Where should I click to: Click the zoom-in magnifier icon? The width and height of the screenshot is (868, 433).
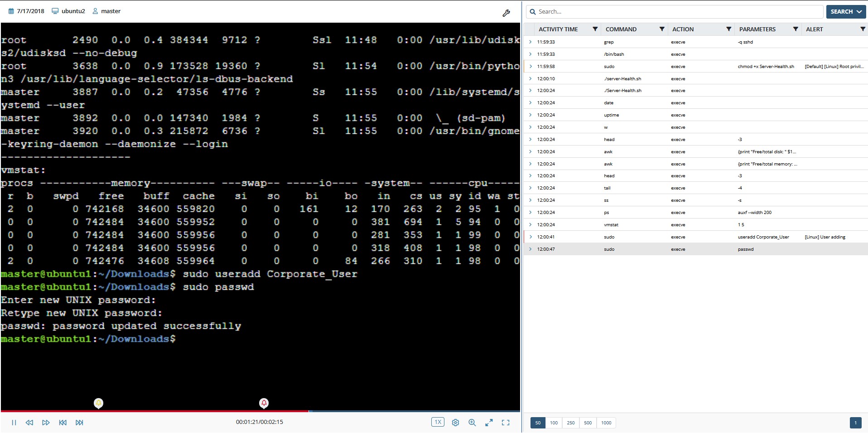pos(472,423)
